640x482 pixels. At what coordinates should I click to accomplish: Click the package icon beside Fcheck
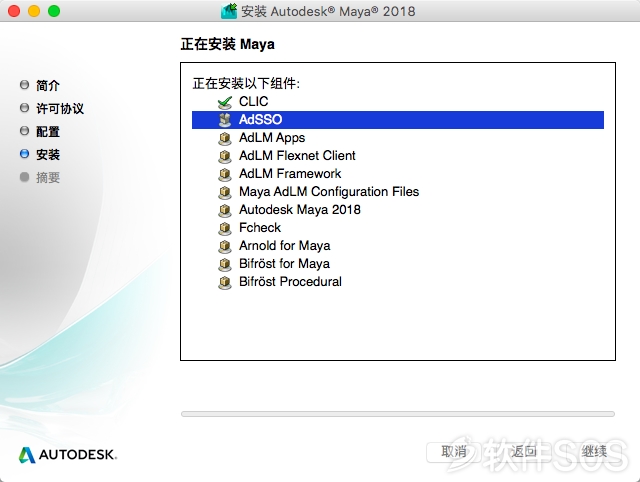point(224,228)
